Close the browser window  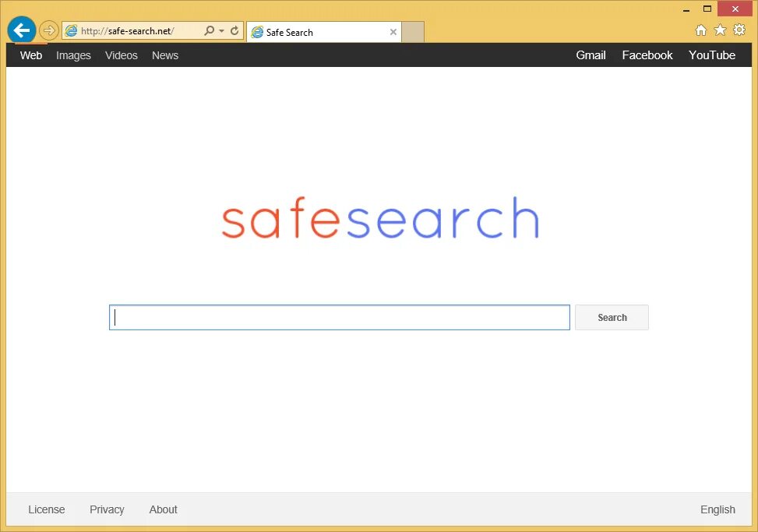click(735, 9)
